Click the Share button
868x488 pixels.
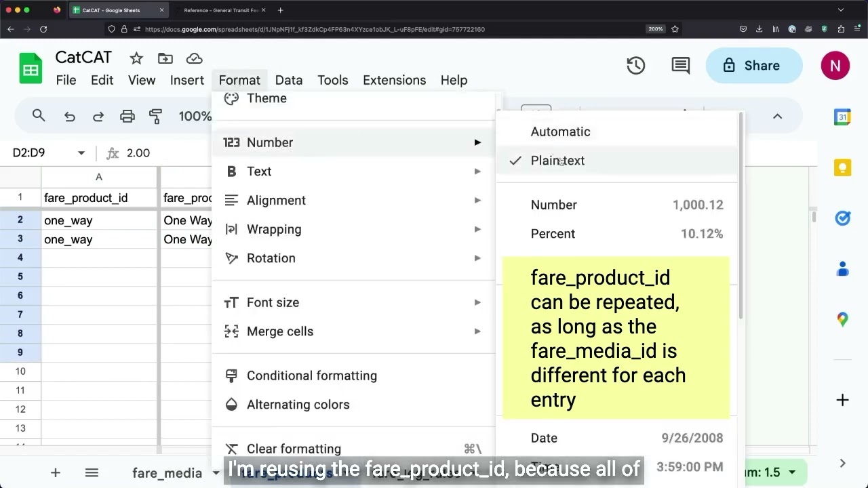point(753,66)
